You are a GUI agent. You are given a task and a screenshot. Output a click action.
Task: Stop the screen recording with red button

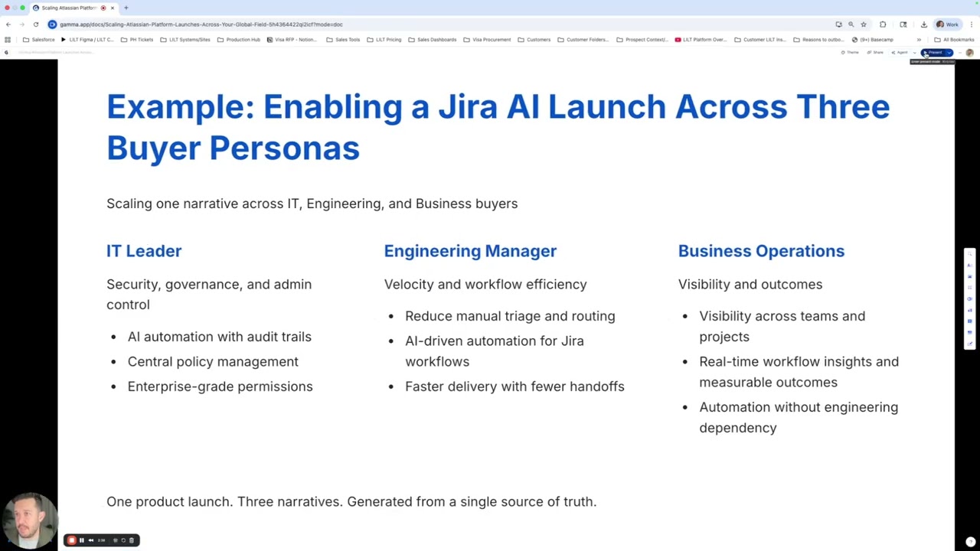coord(72,540)
